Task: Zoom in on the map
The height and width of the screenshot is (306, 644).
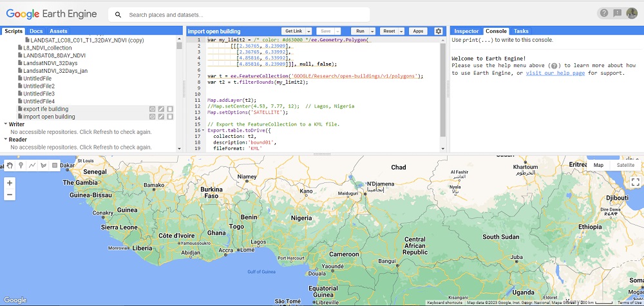Action: [x=10, y=183]
